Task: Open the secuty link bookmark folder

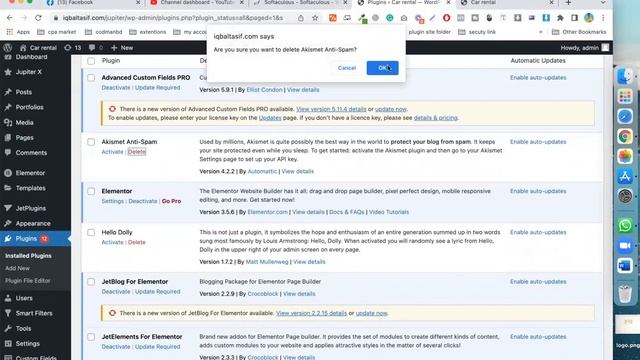Action: (477, 32)
